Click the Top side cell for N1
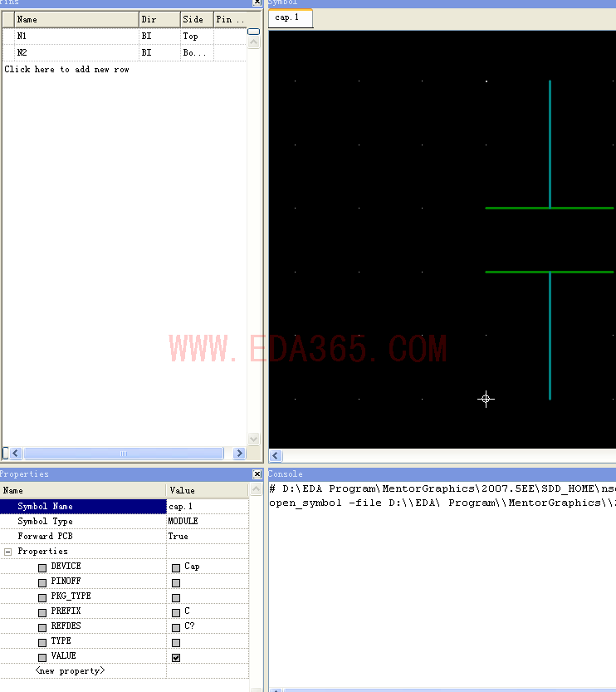 coord(197,37)
